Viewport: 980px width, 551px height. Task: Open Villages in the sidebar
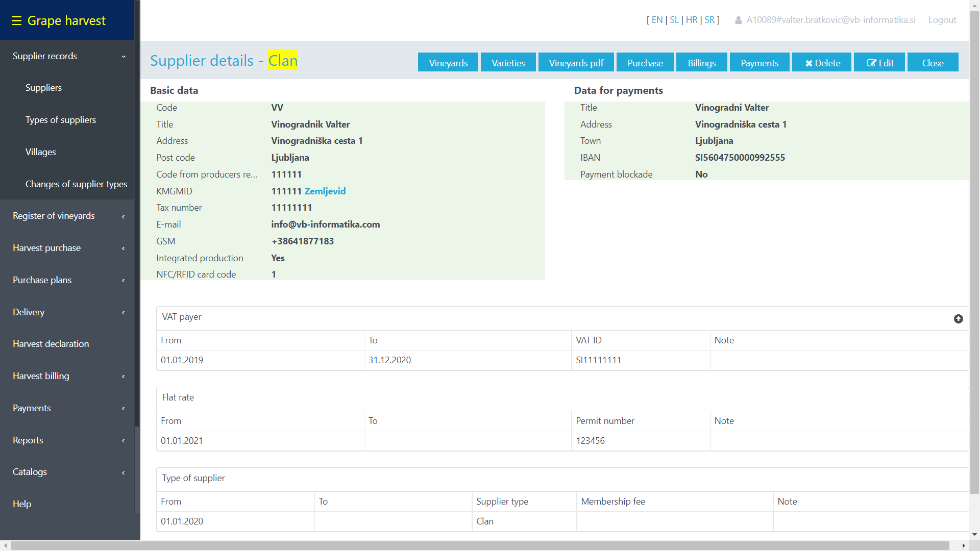[41, 152]
